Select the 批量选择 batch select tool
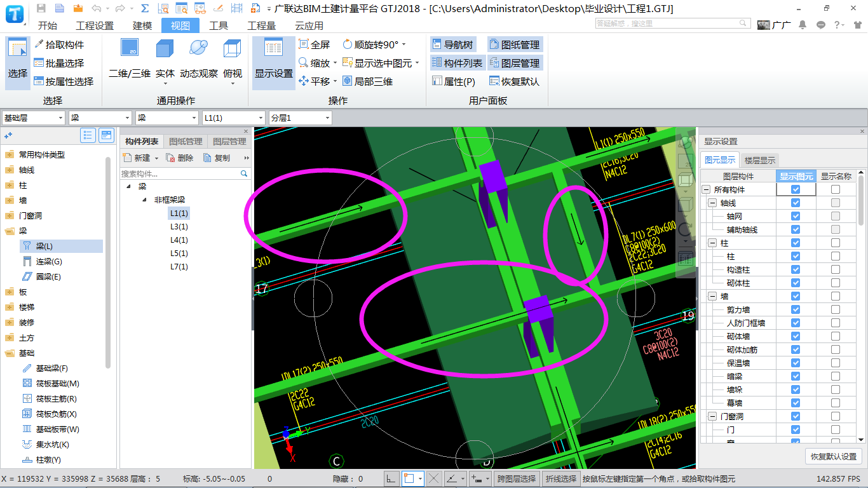The height and width of the screenshot is (488, 868). (59, 63)
